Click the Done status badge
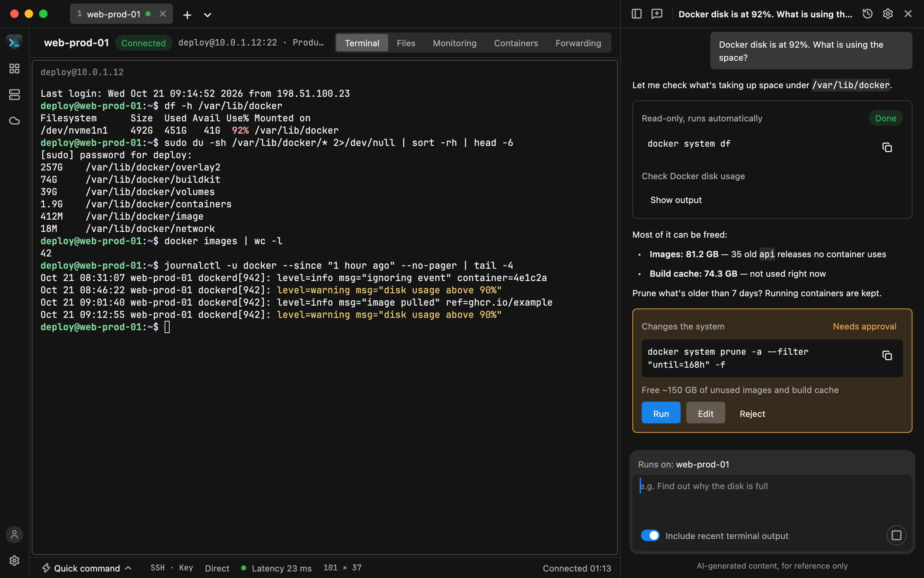The image size is (924, 578). [x=885, y=118]
